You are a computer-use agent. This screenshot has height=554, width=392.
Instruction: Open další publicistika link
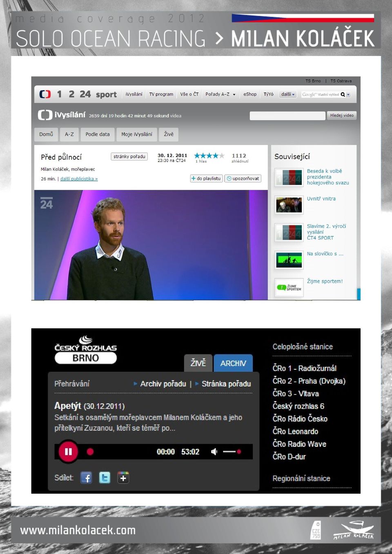[x=79, y=179]
